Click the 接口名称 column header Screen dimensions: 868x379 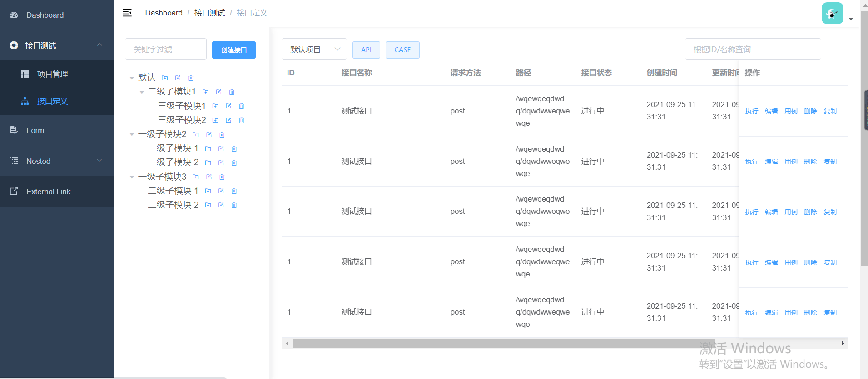[357, 73]
